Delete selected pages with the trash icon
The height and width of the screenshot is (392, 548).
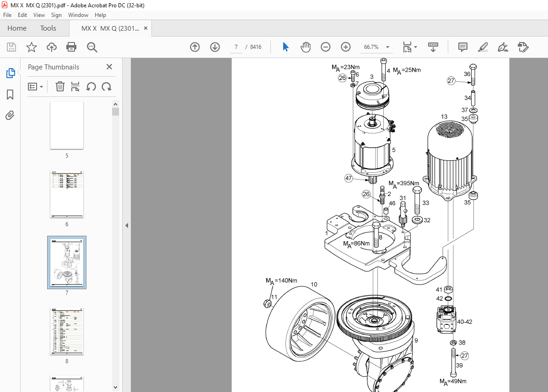(60, 86)
